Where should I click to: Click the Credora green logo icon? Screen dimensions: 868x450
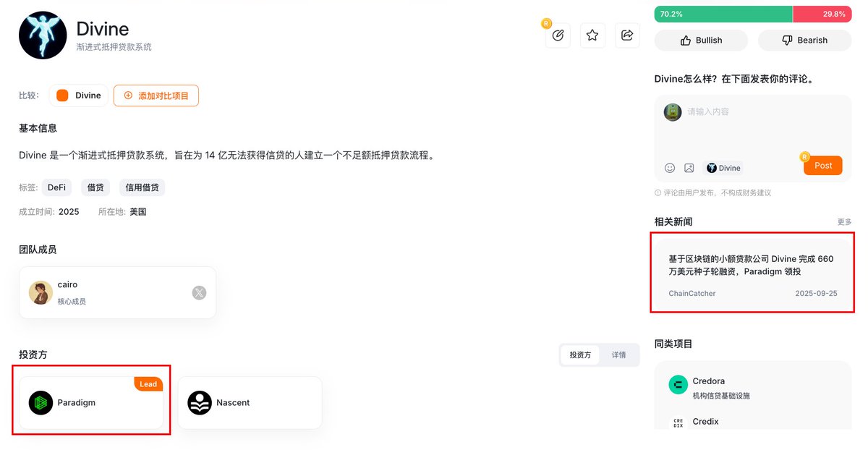click(x=678, y=385)
